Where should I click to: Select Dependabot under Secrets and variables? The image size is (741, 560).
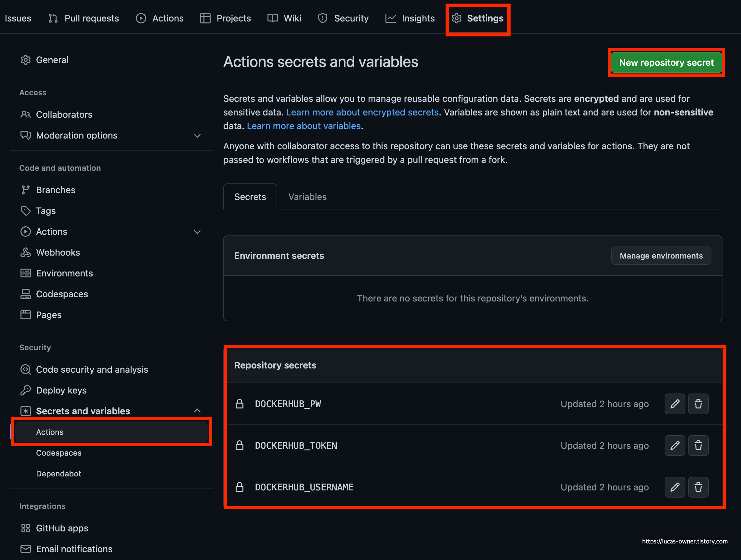[58, 473]
